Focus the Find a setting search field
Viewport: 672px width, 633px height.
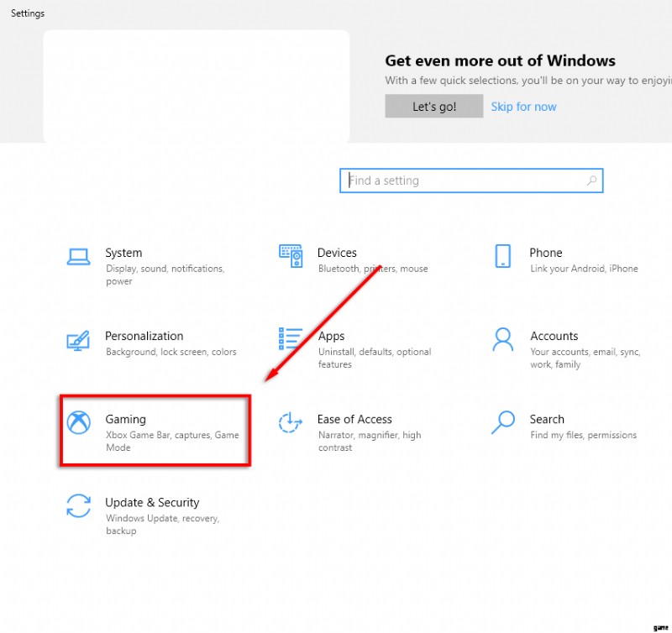[x=471, y=180]
